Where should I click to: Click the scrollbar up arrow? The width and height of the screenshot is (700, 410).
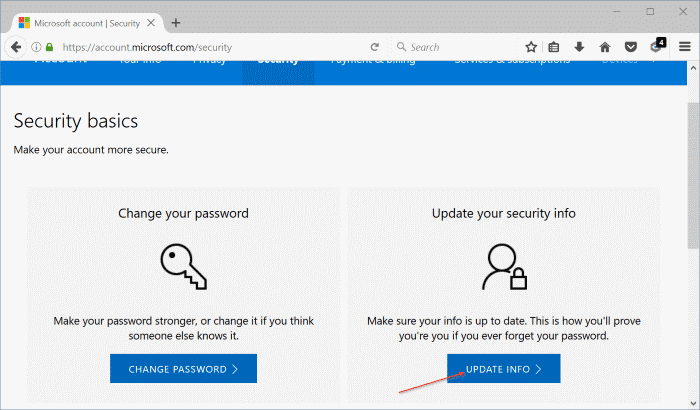693,68
